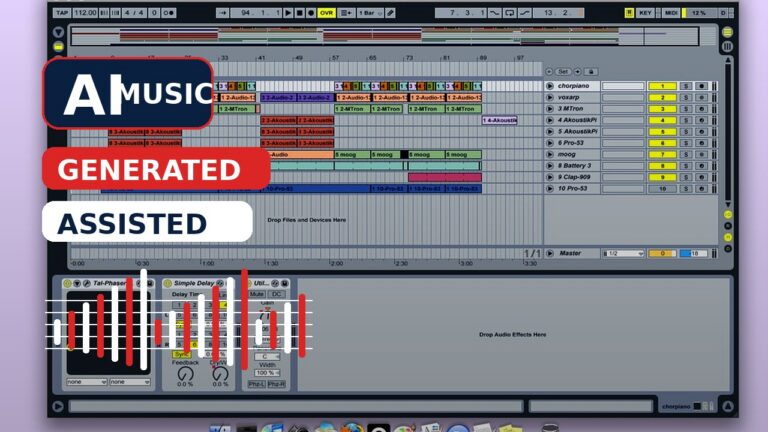
Task: Toggle the KEY map mode switch
Action: [645, 13]
